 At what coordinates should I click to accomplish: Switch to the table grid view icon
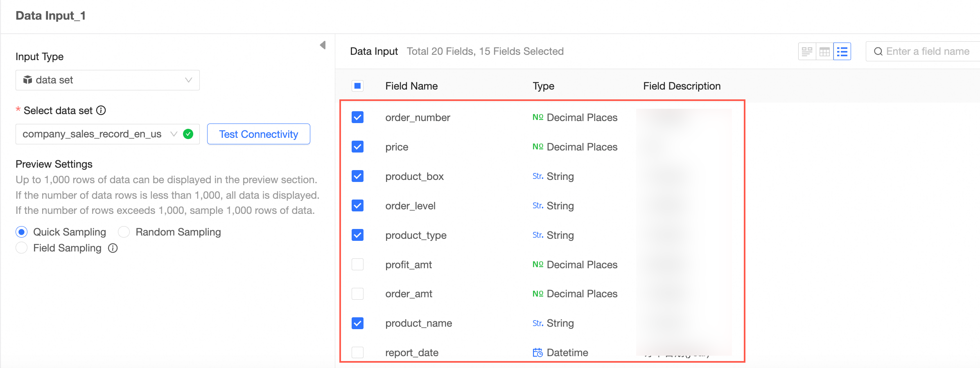pyautogui.click(x=824, y=52)
